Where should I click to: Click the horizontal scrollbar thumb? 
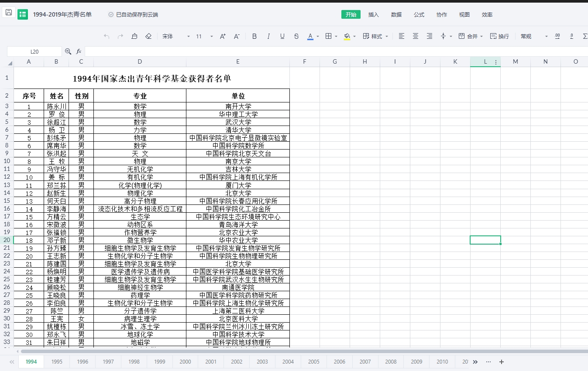304,351
